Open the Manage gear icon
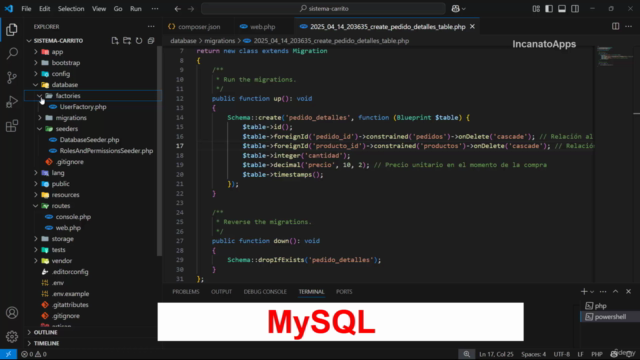 [x=12, y=336]
